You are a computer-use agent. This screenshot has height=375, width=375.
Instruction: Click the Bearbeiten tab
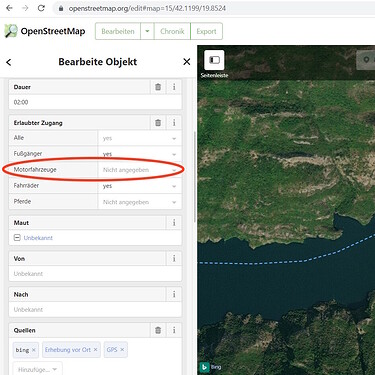118,31
